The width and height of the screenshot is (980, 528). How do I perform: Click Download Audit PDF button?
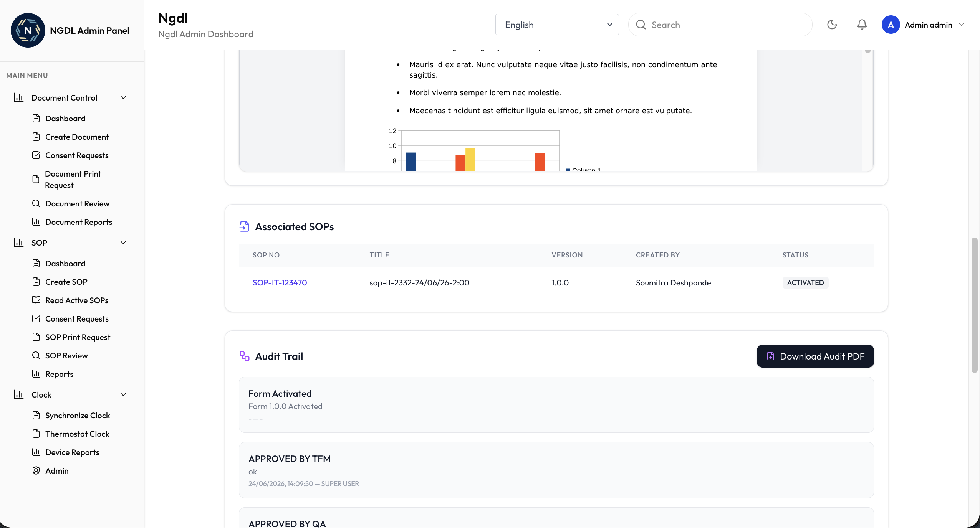[x=815, y=356]
